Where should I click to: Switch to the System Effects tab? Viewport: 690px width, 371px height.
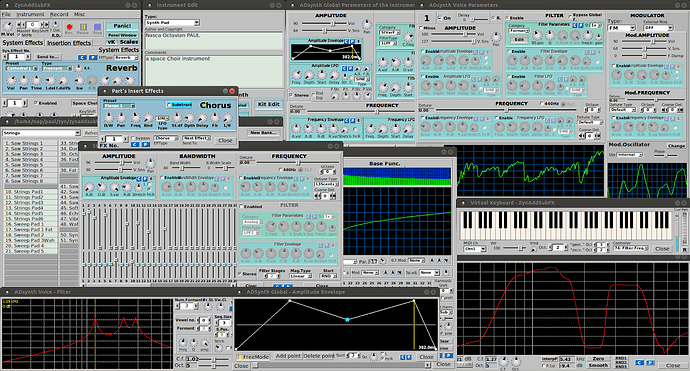[x=22, y=43]
